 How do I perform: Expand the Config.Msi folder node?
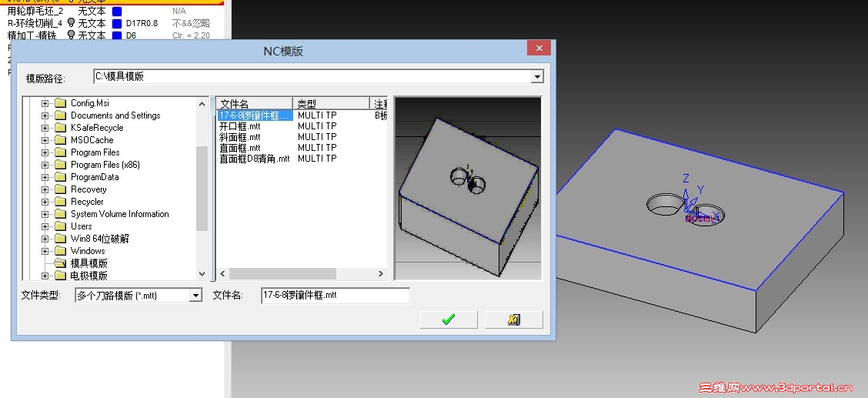click(x=45, y=103)
